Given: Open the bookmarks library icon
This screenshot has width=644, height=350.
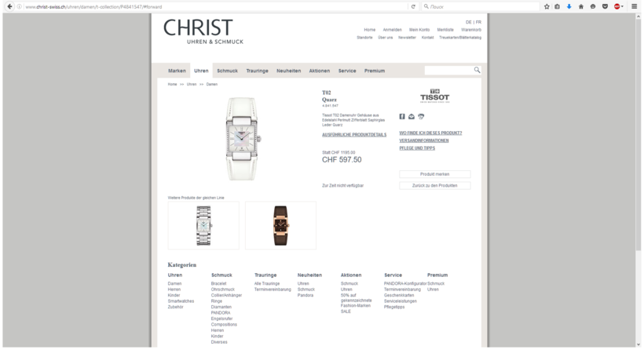Looking at the screenshot, I should click(558, 6).
